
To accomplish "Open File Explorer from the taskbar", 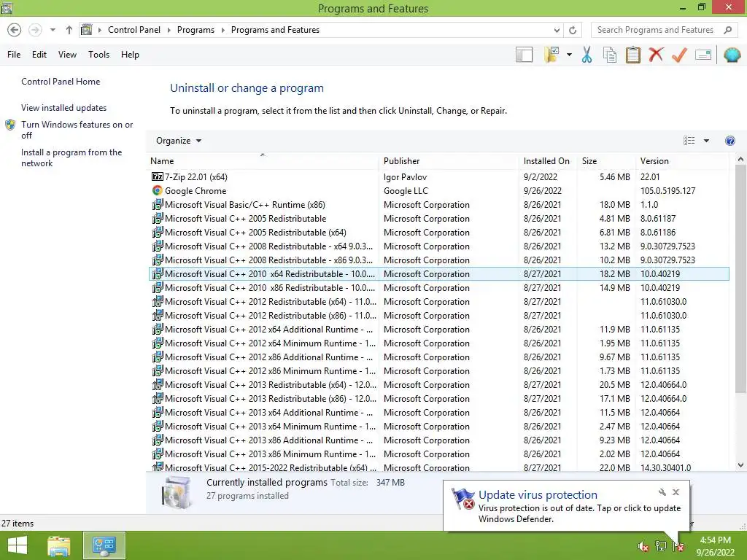I will (59, 545).
